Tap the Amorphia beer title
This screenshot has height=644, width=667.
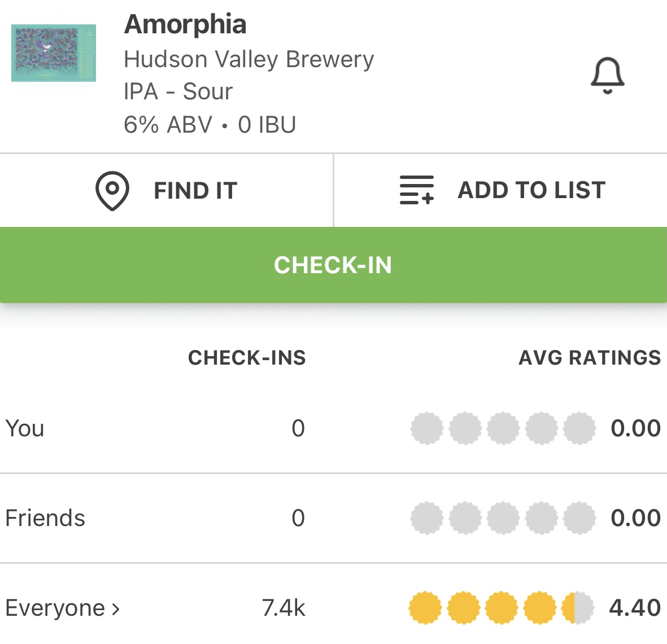(185, 24)
